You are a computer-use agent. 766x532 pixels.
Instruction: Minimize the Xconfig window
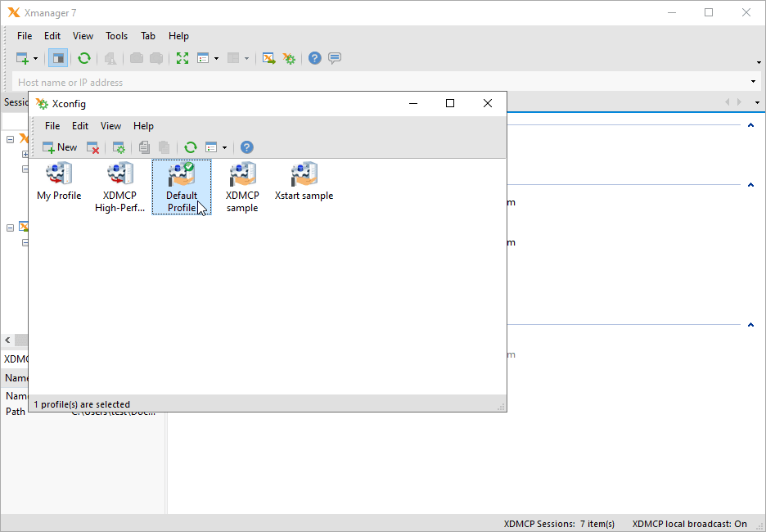pyautogui.click(x=413, y=103)
